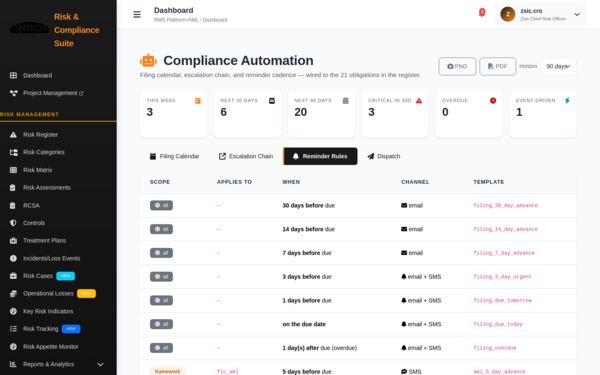Open notifications bell in header

482,13
